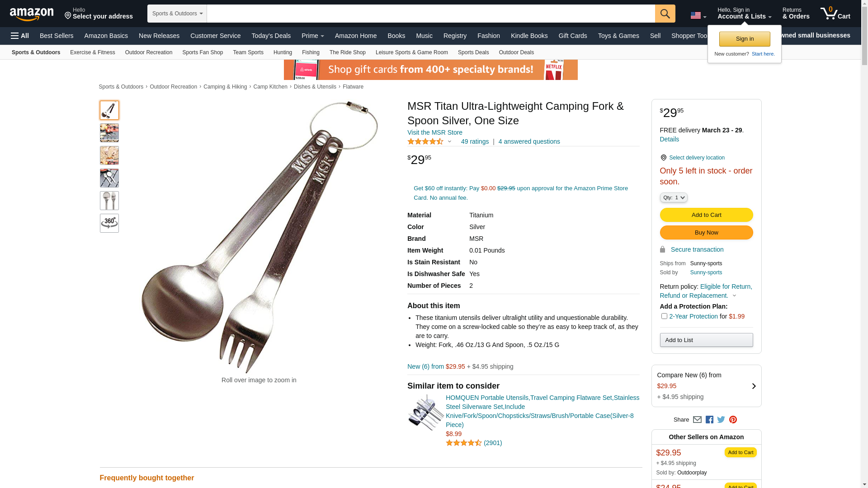868x488 pixels.
Task: Share on Pinterest icon
Action: click(x=733, y=420)
